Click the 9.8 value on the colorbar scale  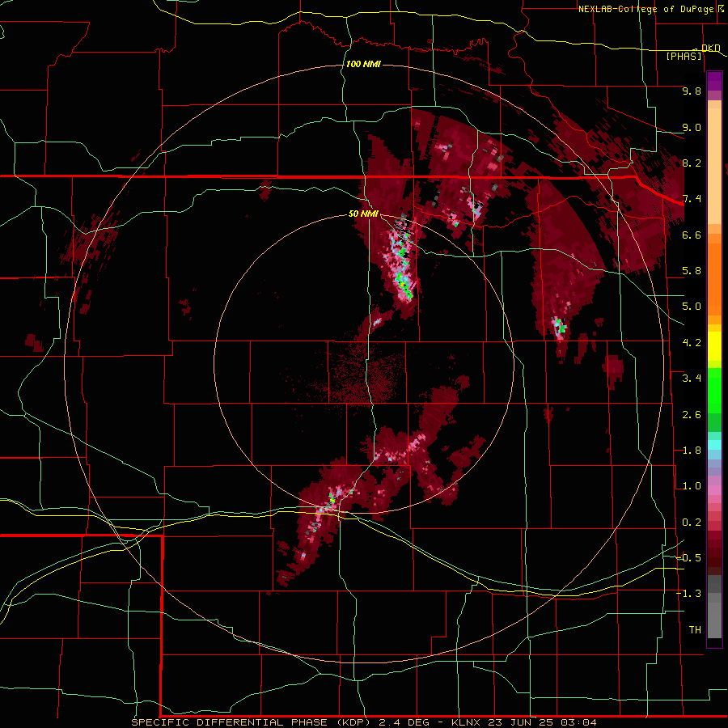pyautogui.click(x=692, y=91)
